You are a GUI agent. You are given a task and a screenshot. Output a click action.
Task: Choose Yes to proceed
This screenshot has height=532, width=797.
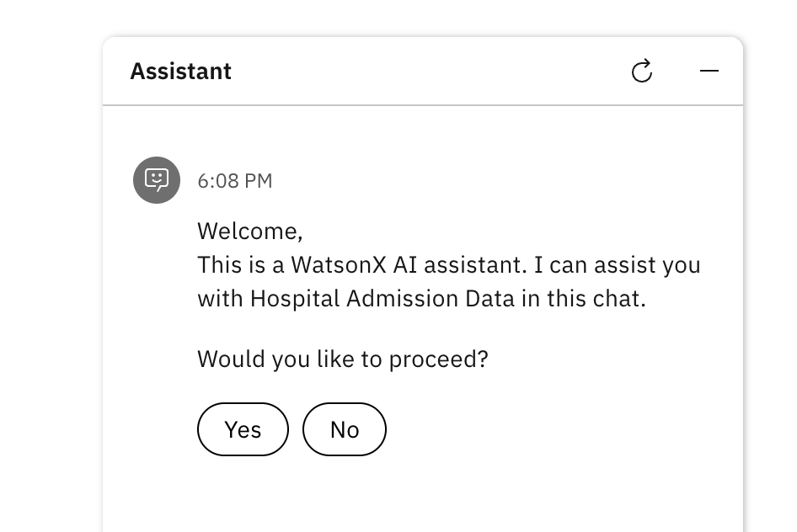tap(243, 429)
